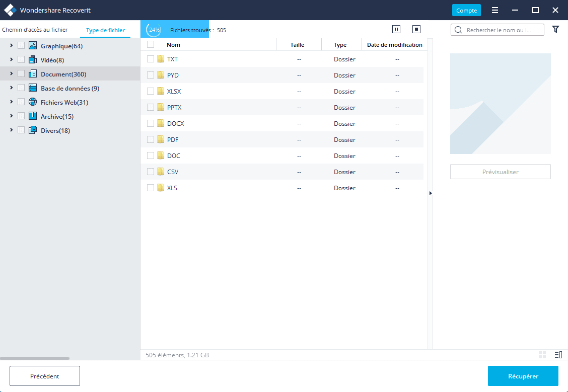Click the PDF folder icon
The width and height of the screenshot is (568, 392).
pyautogui.click(x=161, y=139)
